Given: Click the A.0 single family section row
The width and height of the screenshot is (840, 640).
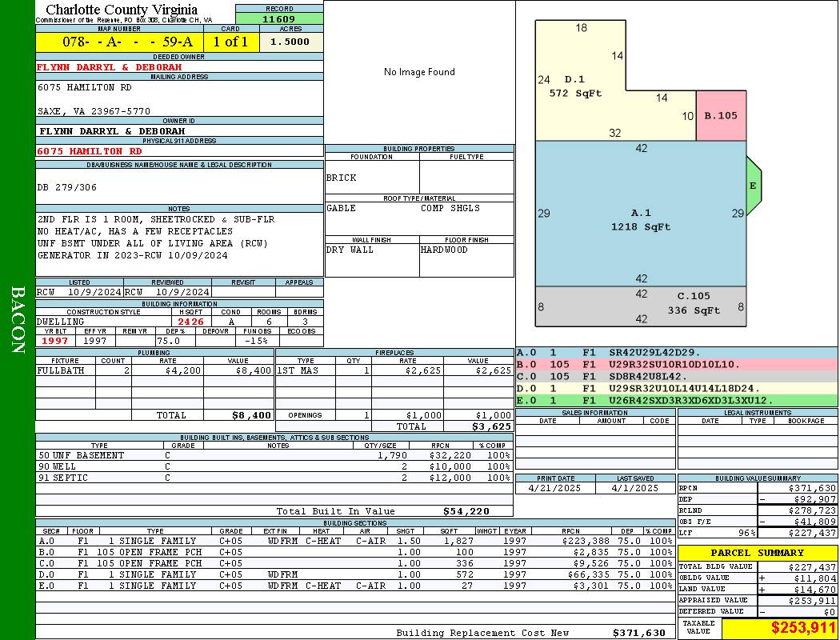Looking at the screenshot, I should 356,541.
